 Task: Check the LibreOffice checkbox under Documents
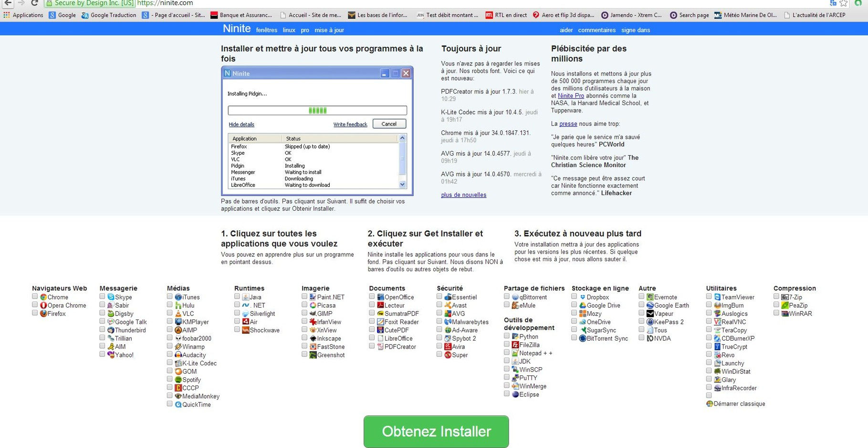(372, 338)
